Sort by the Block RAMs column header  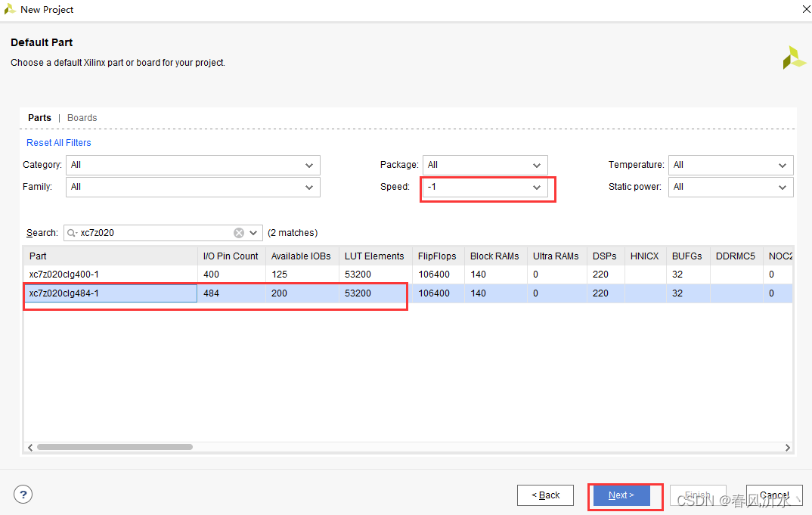click(x=495, y=256)
